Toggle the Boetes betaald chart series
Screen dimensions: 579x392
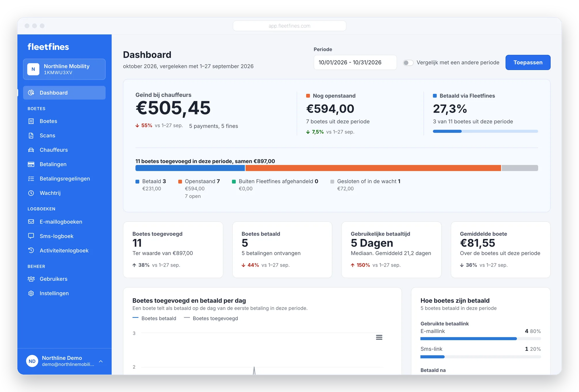pos(154,318)
